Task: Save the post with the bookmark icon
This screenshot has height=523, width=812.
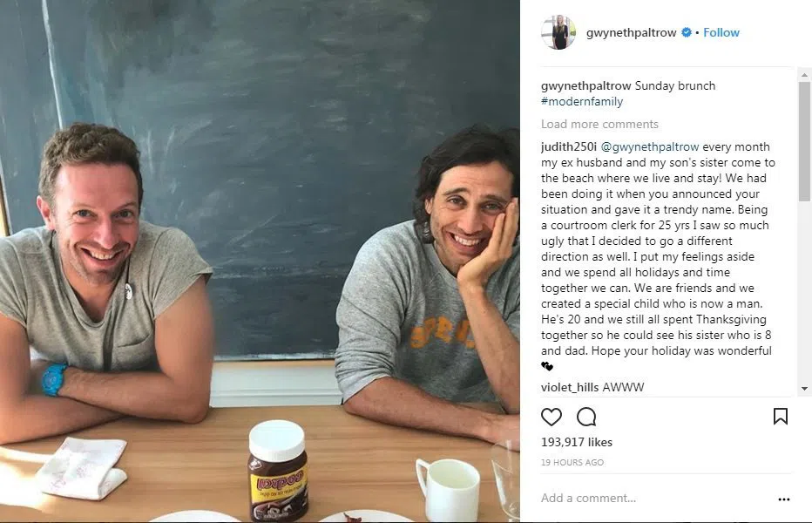Action: [781, 416]
